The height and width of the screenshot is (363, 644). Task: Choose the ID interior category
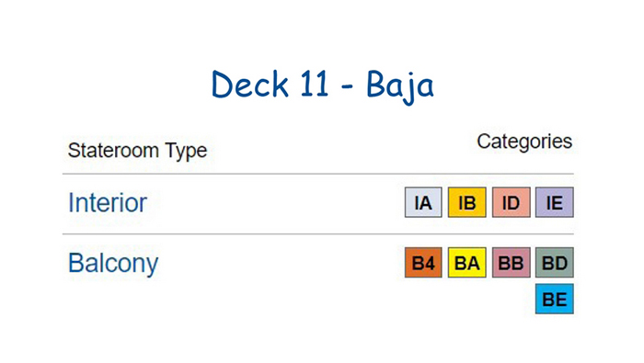(x=511, y=202)
